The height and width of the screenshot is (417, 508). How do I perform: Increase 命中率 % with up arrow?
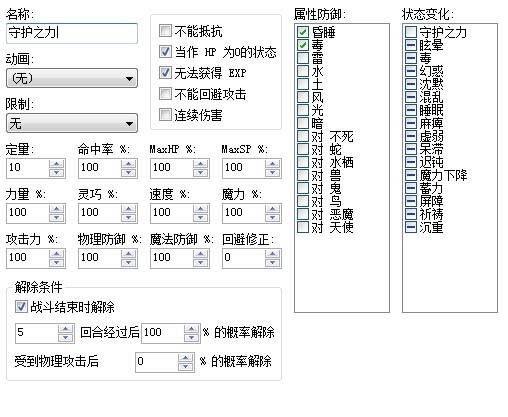pos(128,164)
